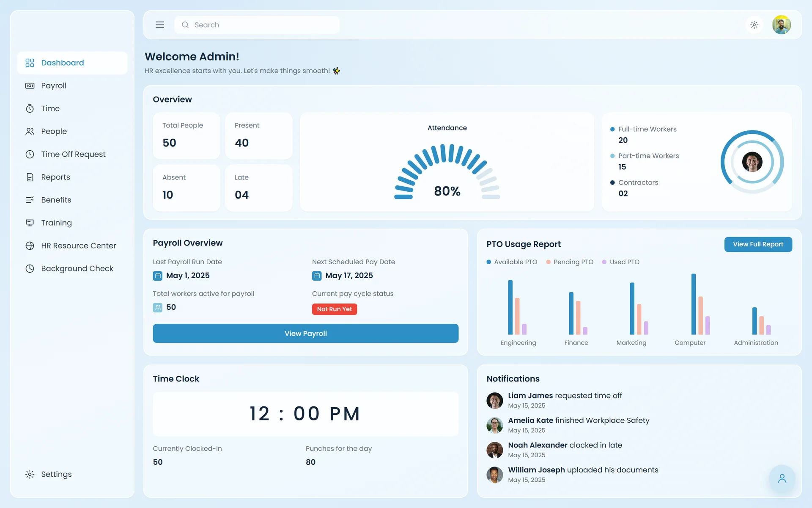Click the HR Resource Center globe icon

pos(30,246)
